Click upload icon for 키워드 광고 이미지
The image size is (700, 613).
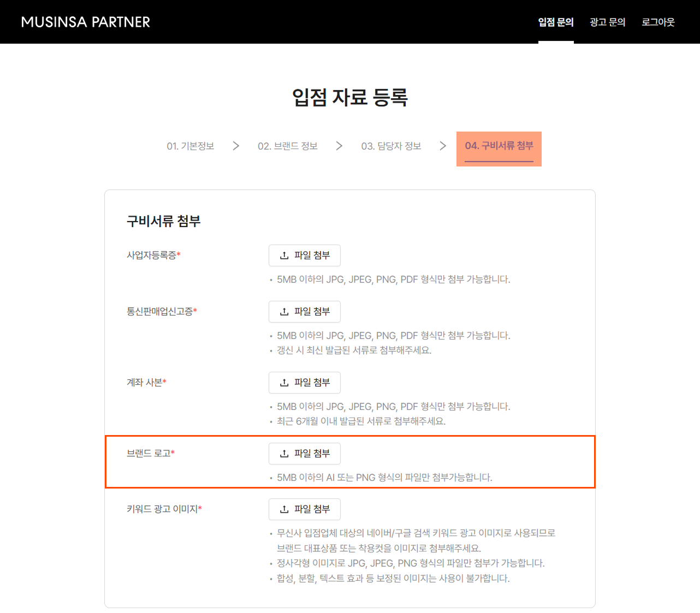[284, 509]
